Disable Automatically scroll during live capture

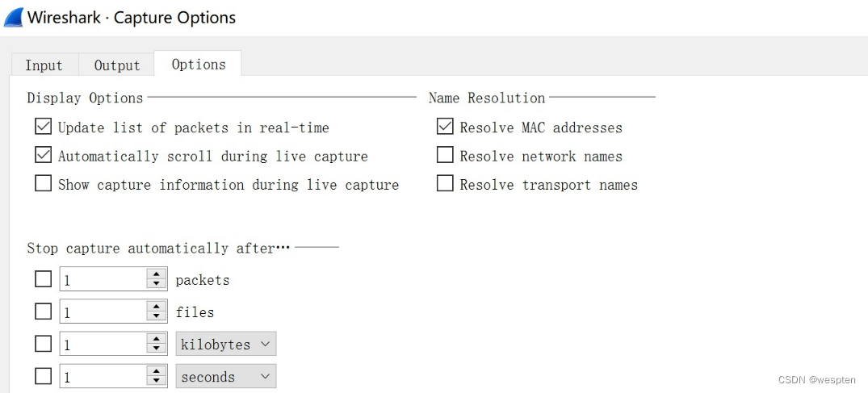43,156
